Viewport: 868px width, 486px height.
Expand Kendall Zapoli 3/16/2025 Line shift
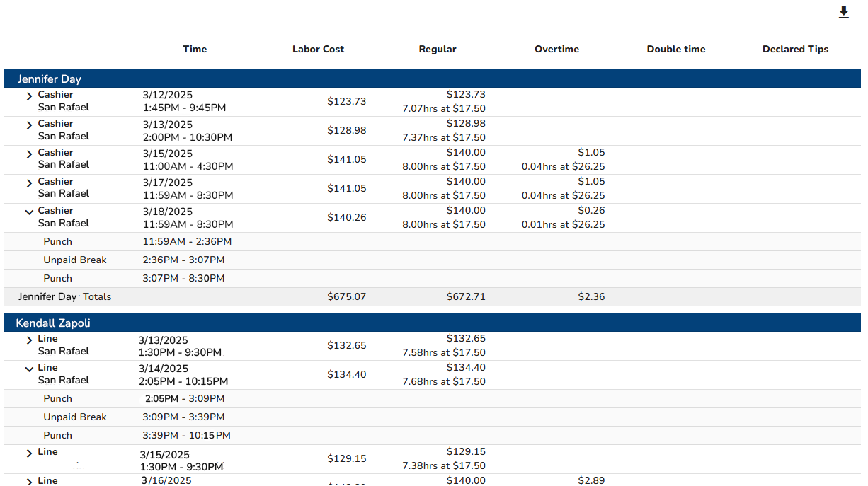coord(29,482)
